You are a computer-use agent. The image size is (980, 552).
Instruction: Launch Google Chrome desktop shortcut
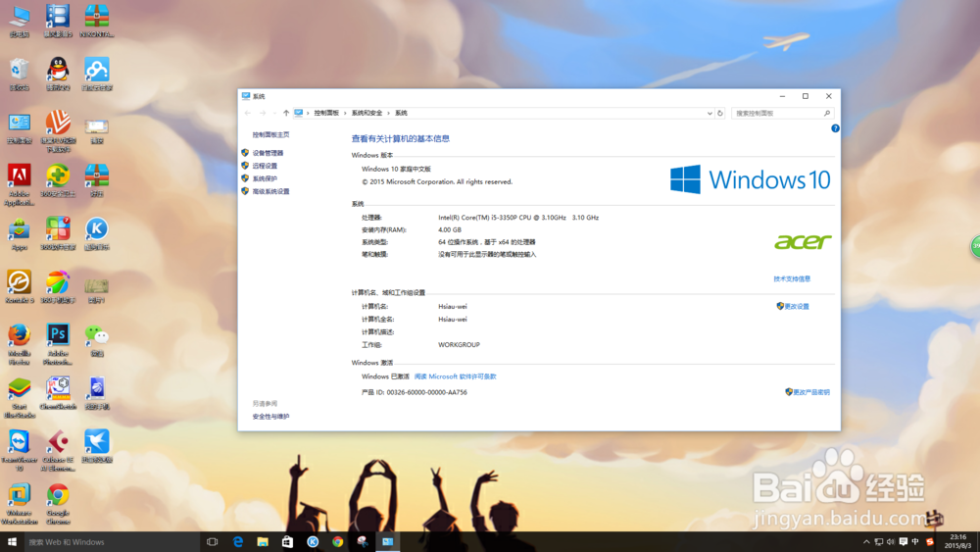(x=58, y=503)
